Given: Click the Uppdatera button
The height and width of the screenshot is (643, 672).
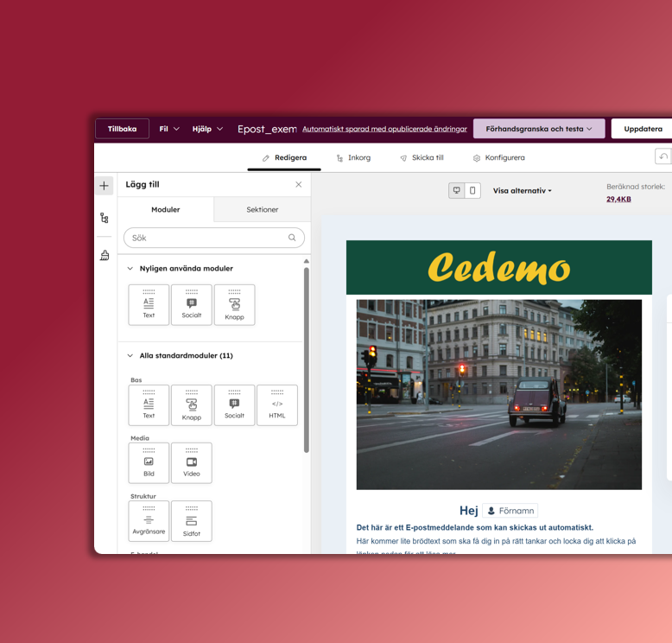Looking at the screenshot, I should [x=643, y=129].
